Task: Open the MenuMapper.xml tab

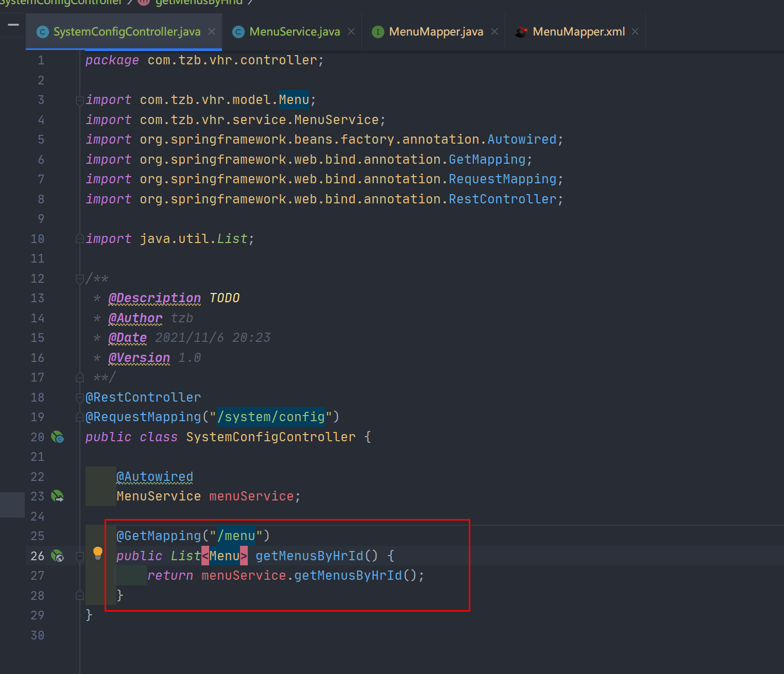Action: coord(578,32)
